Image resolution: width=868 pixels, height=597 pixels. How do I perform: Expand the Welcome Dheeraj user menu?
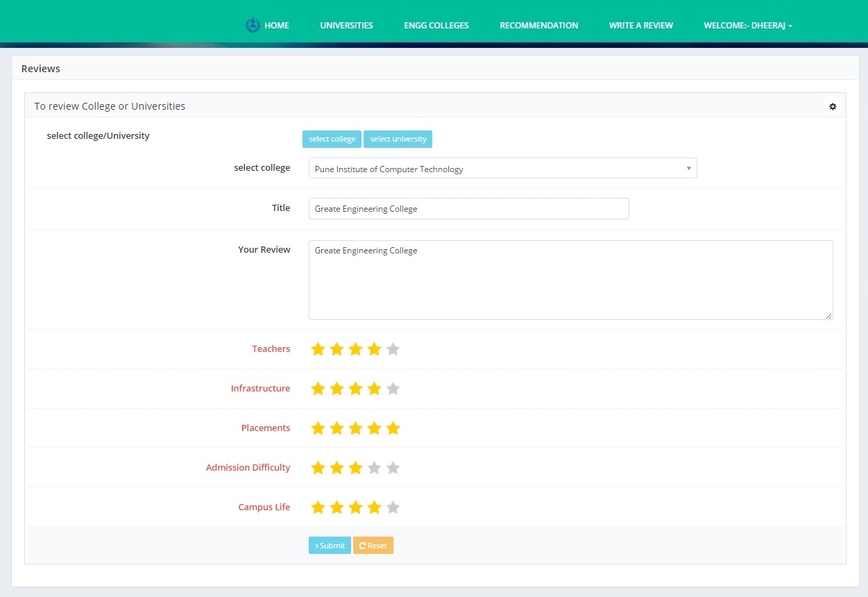coord(747,26)
